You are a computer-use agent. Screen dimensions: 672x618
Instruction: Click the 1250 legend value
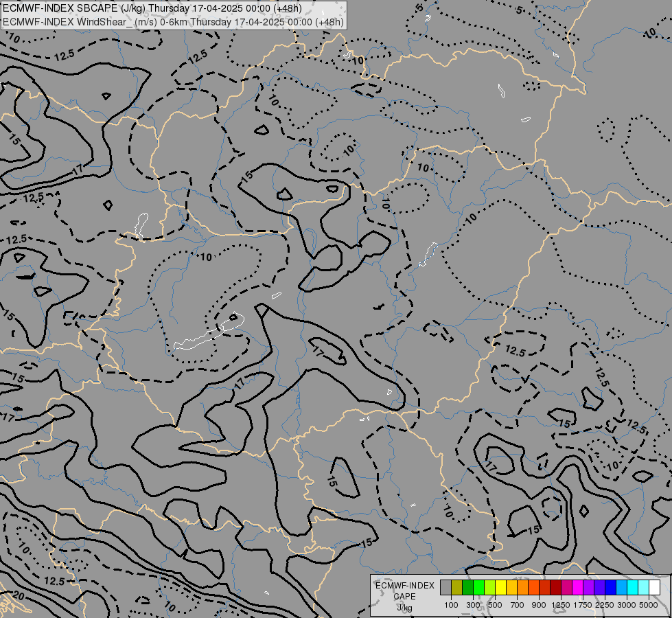pyautogui.click(x=561, y=605)
